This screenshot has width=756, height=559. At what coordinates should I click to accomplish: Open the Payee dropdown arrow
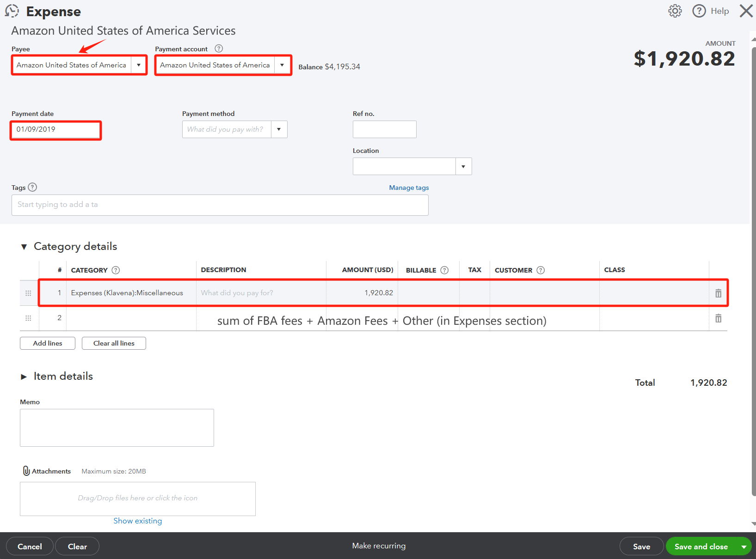139,65
